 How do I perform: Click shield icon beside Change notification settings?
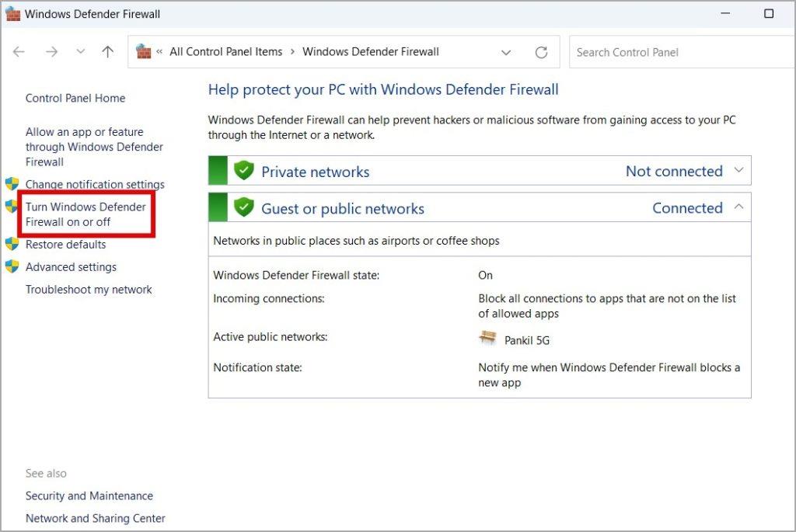pos(12,183)
